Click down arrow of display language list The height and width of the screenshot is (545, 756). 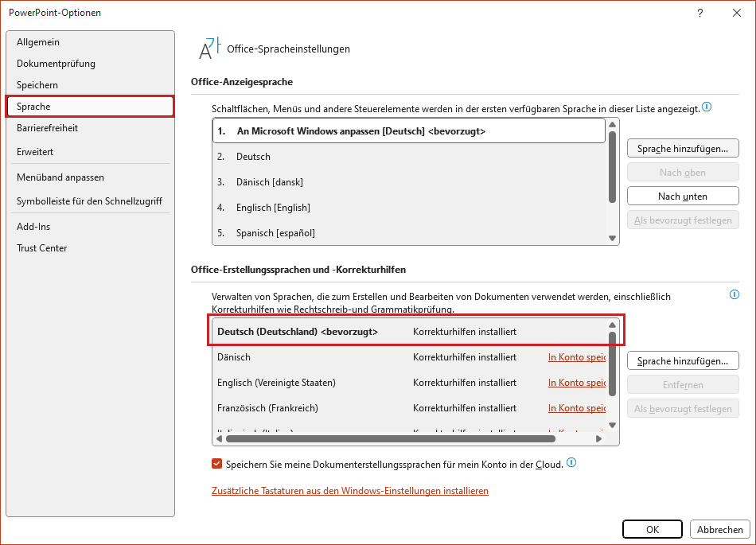[x=612, y=238]
